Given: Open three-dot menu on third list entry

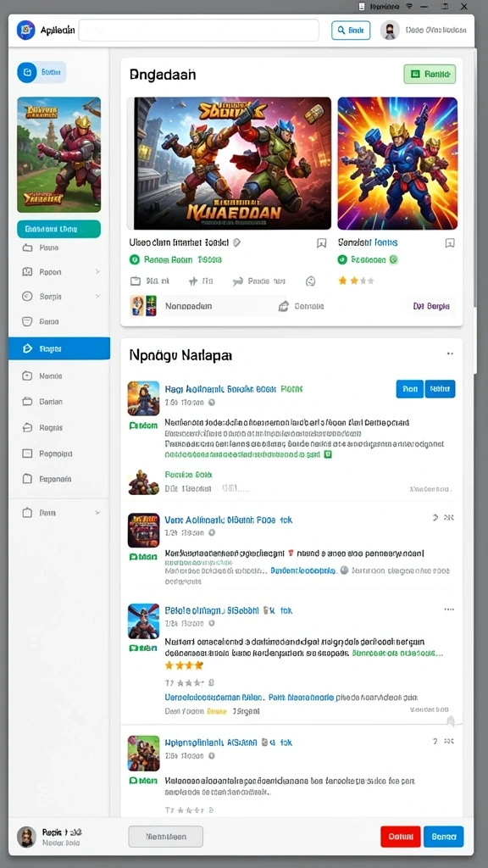Looking at the screenshot, I should tap(449, 609).
